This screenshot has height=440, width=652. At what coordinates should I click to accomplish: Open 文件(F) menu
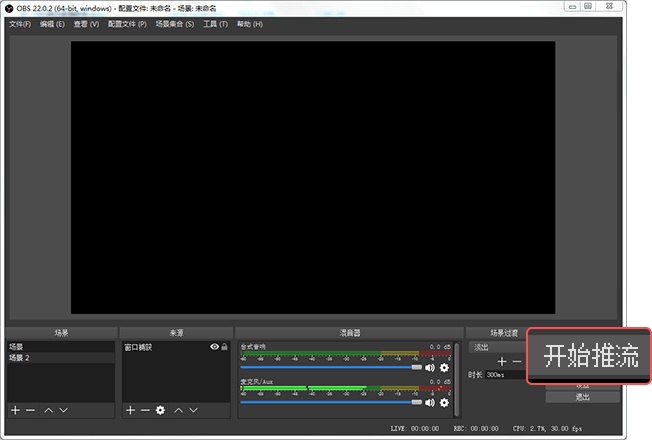coord(20,24)
